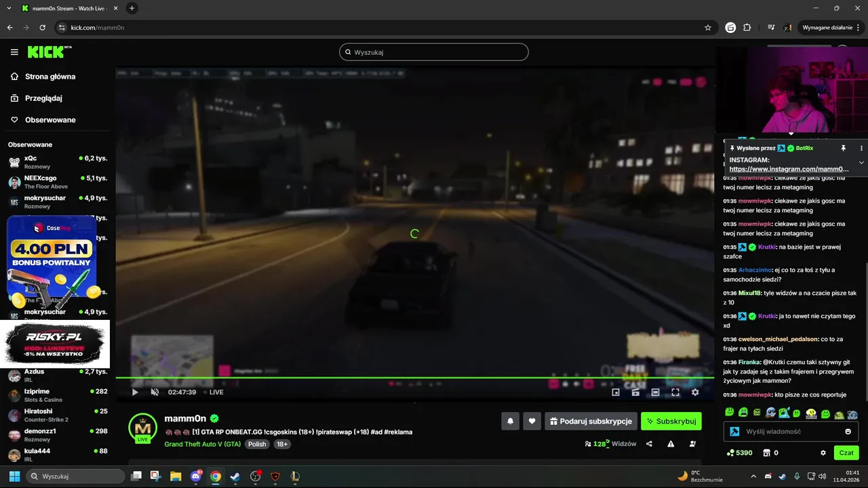Open chat settings gear
The image size is (868, 488).
coord(823,453)
